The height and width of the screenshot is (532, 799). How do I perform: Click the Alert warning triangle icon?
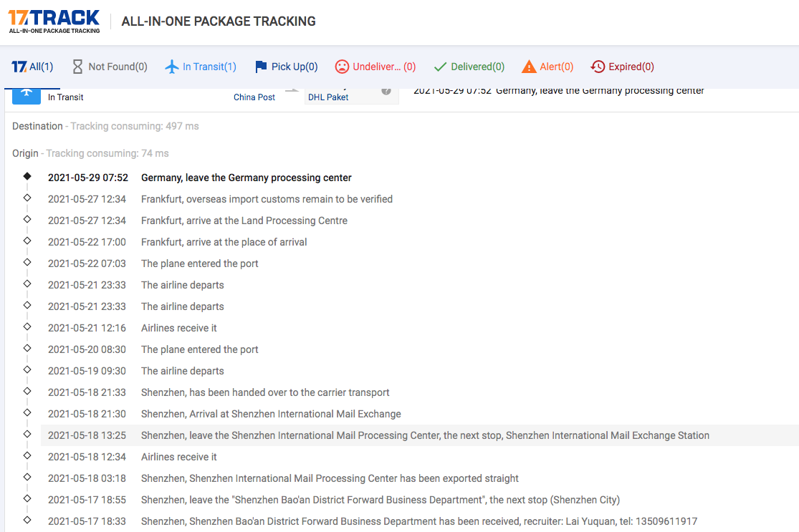tap(529, 67)
